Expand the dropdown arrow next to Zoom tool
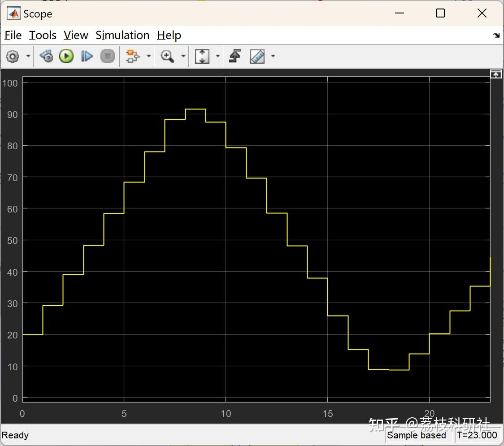 point(183,56)
